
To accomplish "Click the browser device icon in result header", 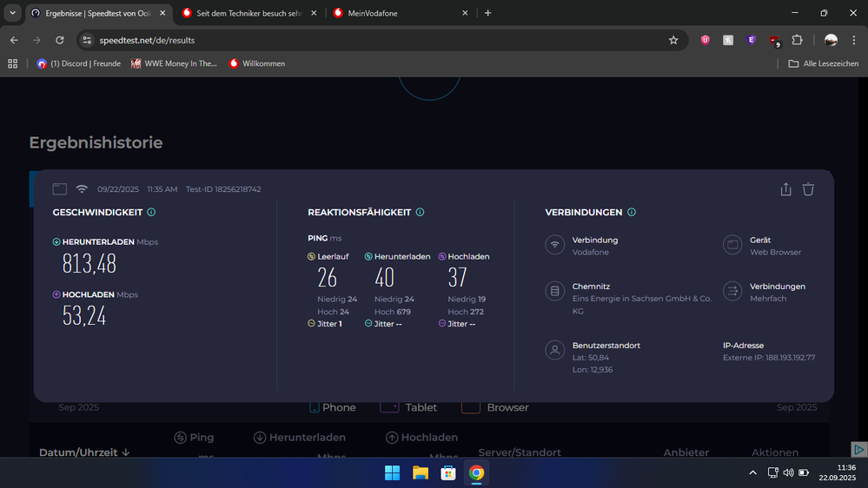I will pos(60,188).
